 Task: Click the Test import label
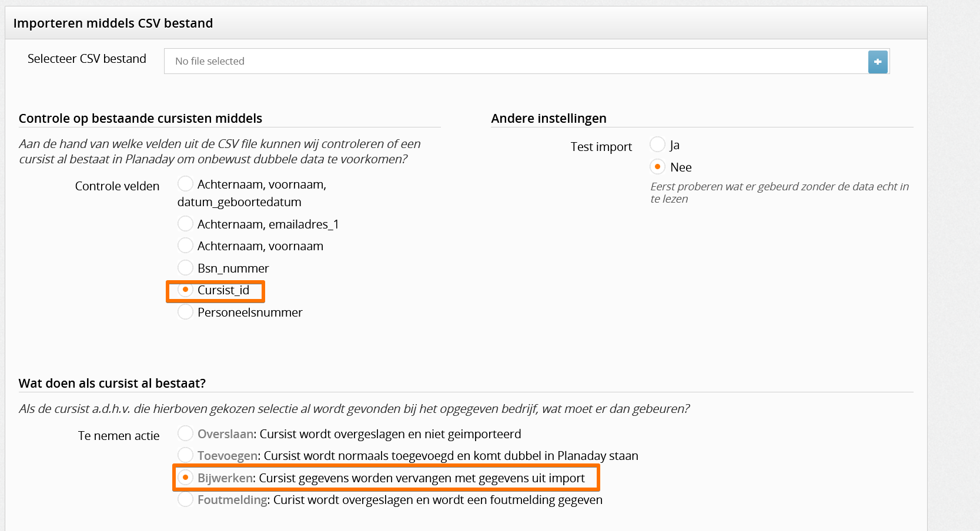601,147
